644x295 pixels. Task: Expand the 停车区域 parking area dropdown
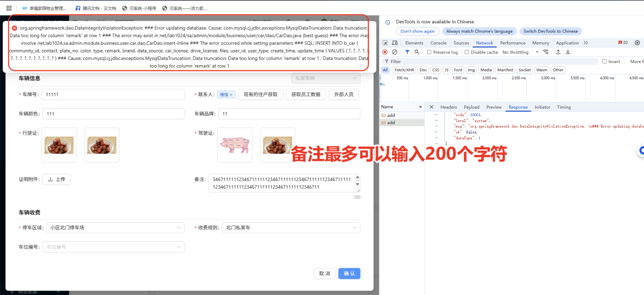point(115,227)
